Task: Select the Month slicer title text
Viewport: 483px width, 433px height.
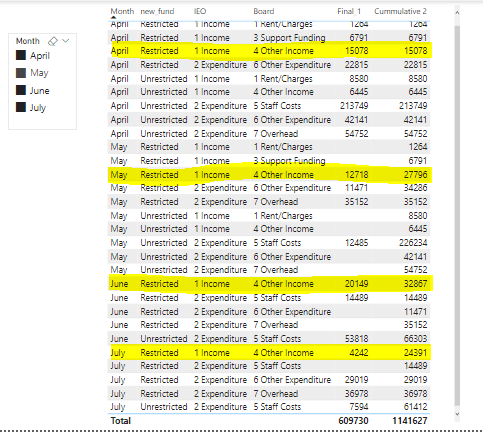Action: [x=28, y=41]
